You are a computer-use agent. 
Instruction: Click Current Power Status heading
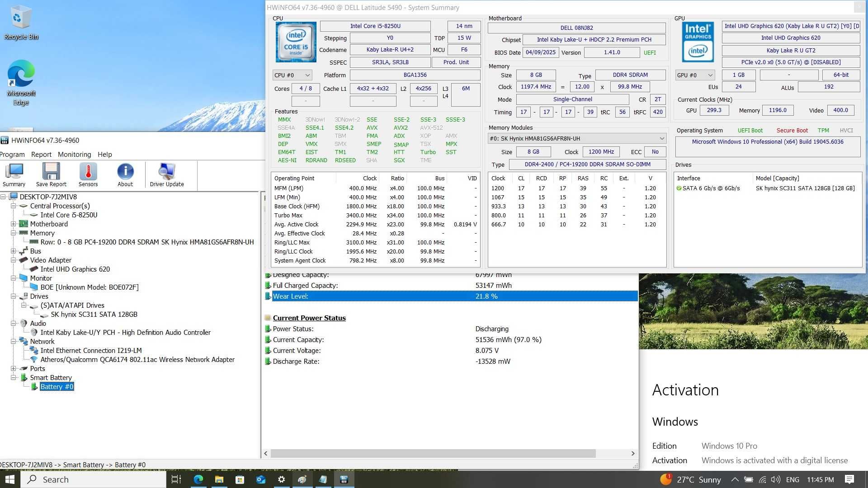tap(309, 318)
